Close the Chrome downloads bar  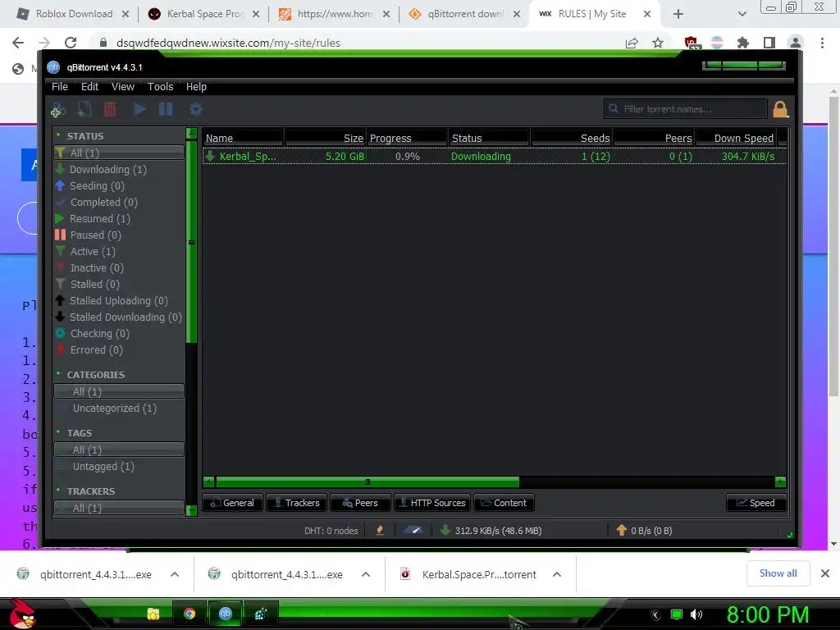click(x=825, y=573)
